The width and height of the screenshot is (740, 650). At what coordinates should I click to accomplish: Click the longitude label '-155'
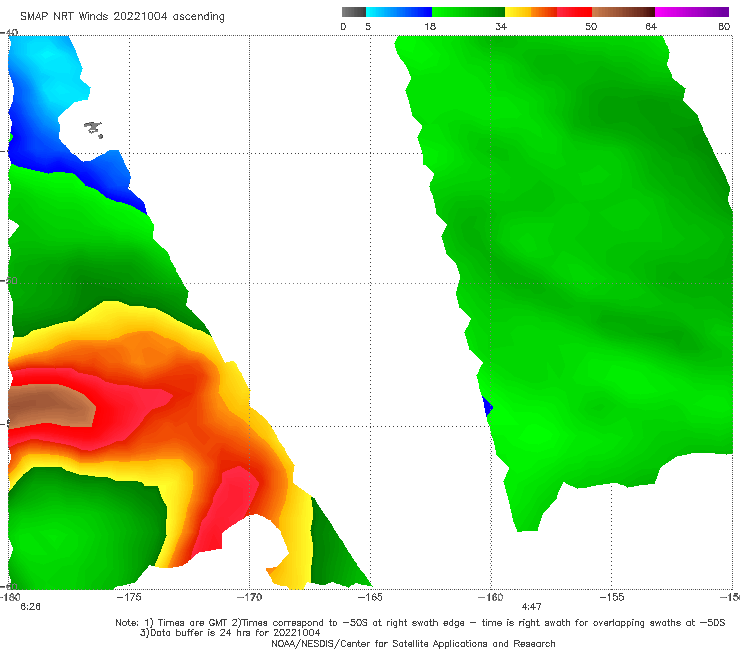click(612, 597)
